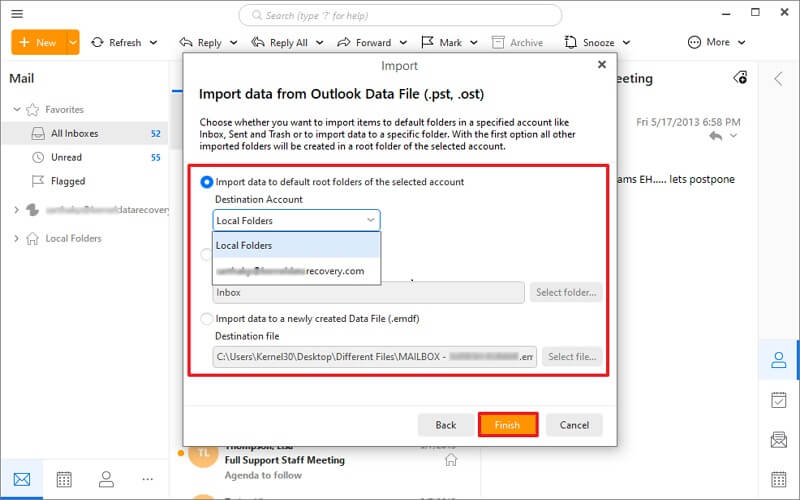
Task: Click the orange New mail button
Action: [38, 42]
